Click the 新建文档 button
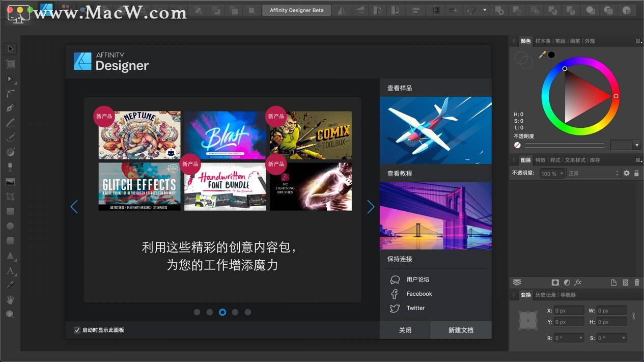Viewport: 644px width, 362px height. [460, 330]
